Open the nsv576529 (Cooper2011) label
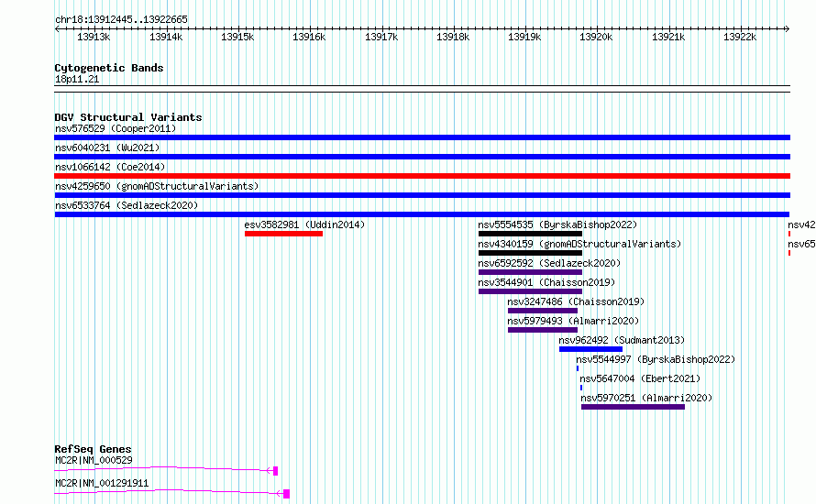 116,128
